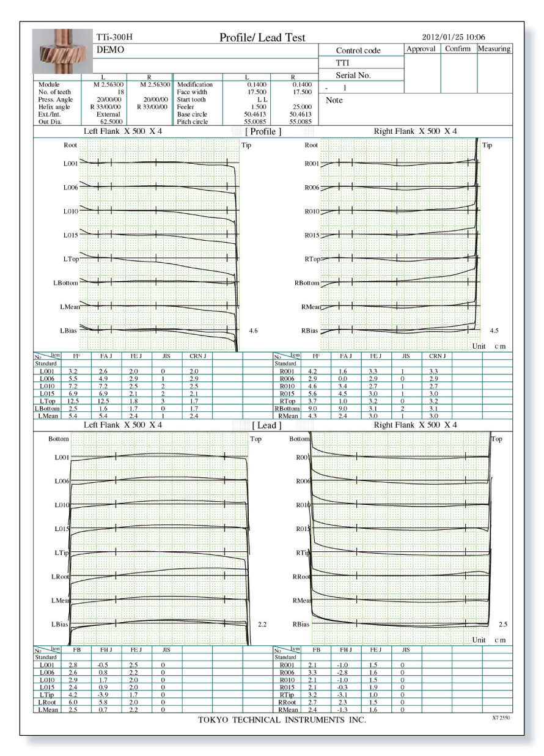The image size is (544, 756).
Task: Select the empty Measuring box
Action: [494, 68]
